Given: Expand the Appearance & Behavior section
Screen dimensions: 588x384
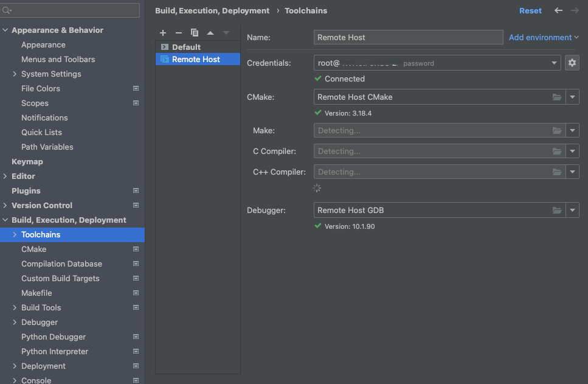Looking at the screenshot, I should point(5,30).
